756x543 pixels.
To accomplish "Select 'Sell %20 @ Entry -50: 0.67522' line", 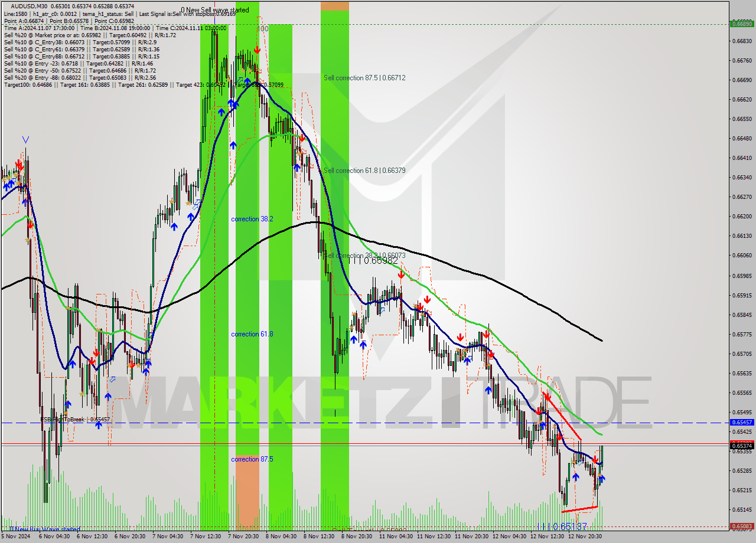I will point(80,70).
